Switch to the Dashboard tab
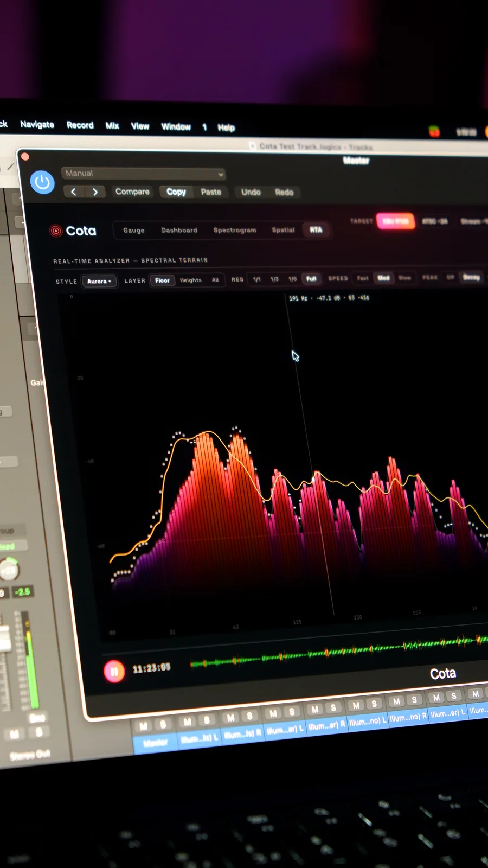The height and width of the screenshot is (868, 488). (x=179, y=231)
